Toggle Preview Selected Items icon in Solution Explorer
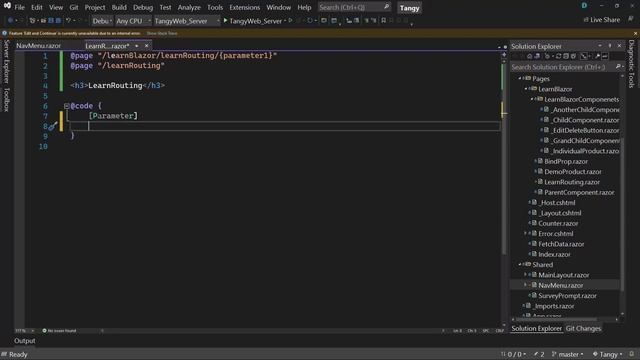This screenshot has width=640, height=360. pos(605,56)
